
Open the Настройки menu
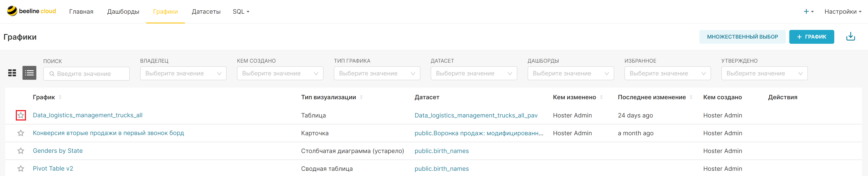pyautogui.click(x=843, y=11)
